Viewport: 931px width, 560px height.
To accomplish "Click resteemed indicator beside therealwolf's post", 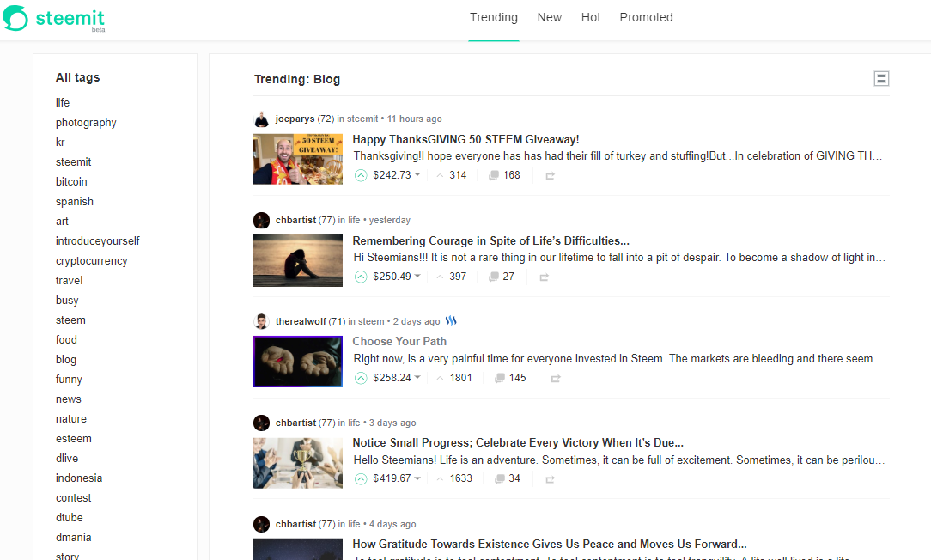I will (450, 320).
